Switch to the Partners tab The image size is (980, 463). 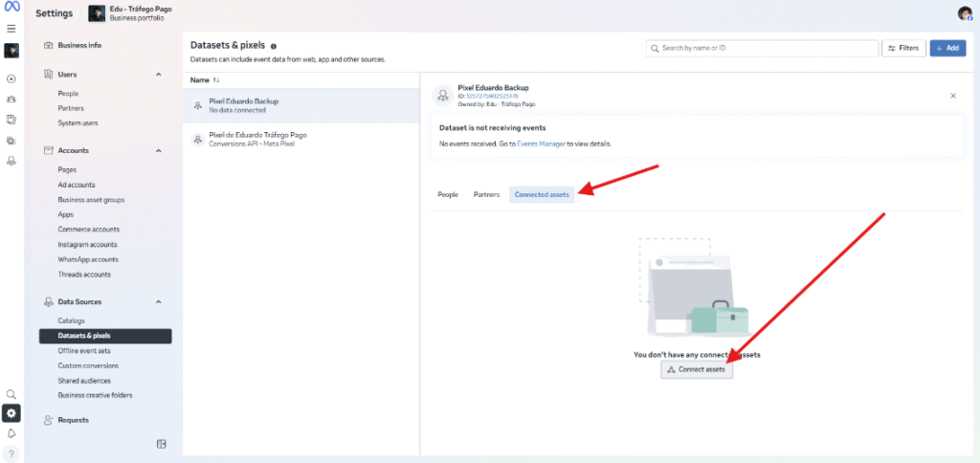(486, 194)
